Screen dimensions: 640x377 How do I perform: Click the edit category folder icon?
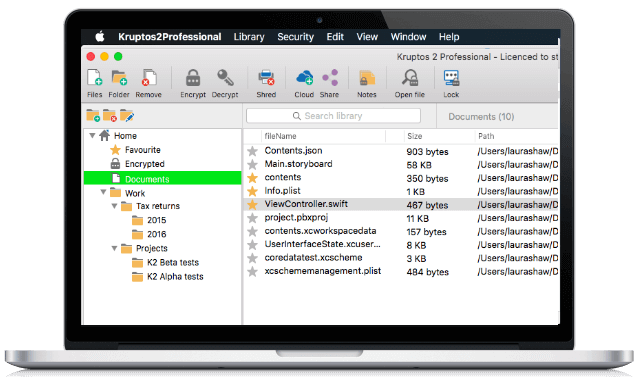(127, 116)
